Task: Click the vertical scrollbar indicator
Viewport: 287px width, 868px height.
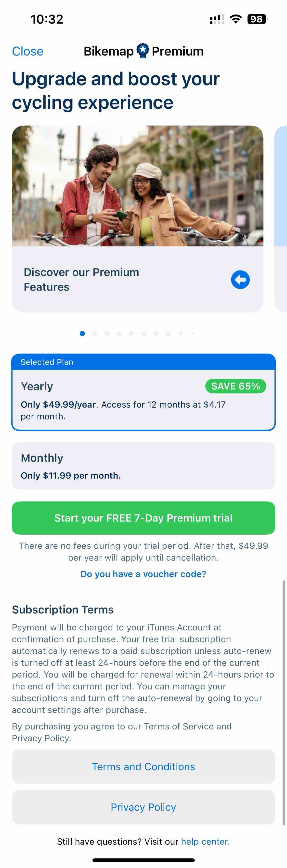Action: click(283, 703)
